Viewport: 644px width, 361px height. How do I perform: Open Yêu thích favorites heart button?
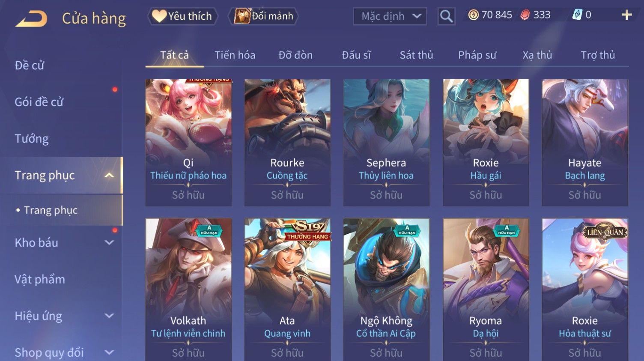click(183, 16)
